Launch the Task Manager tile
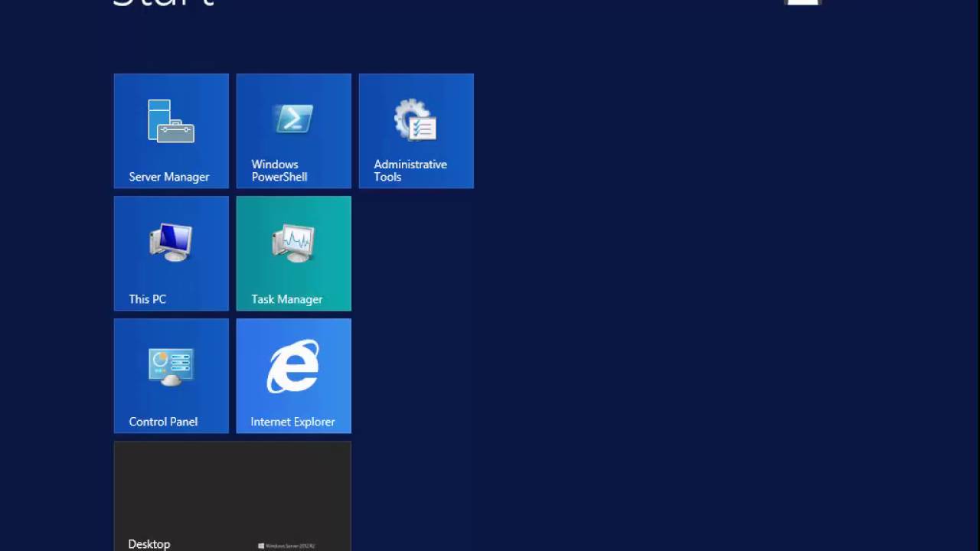Image resolution: width=980 pixels, height=551 pixels. [294, 253]
